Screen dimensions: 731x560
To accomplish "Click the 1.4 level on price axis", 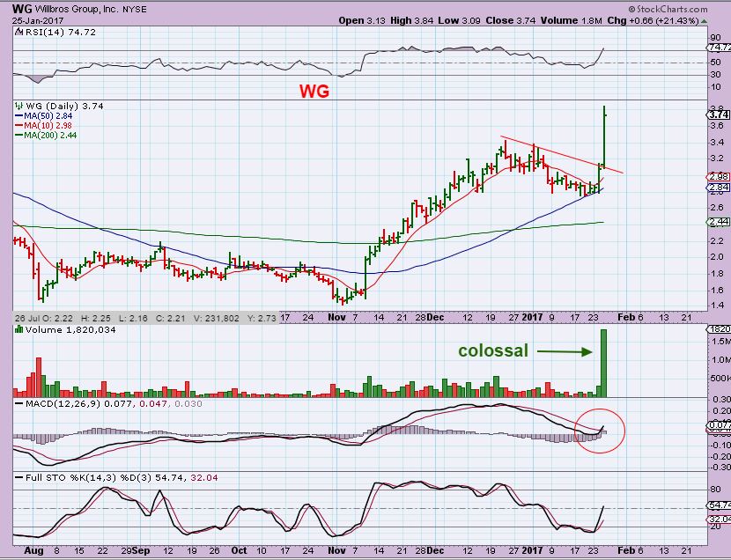I will click(717, 306).
